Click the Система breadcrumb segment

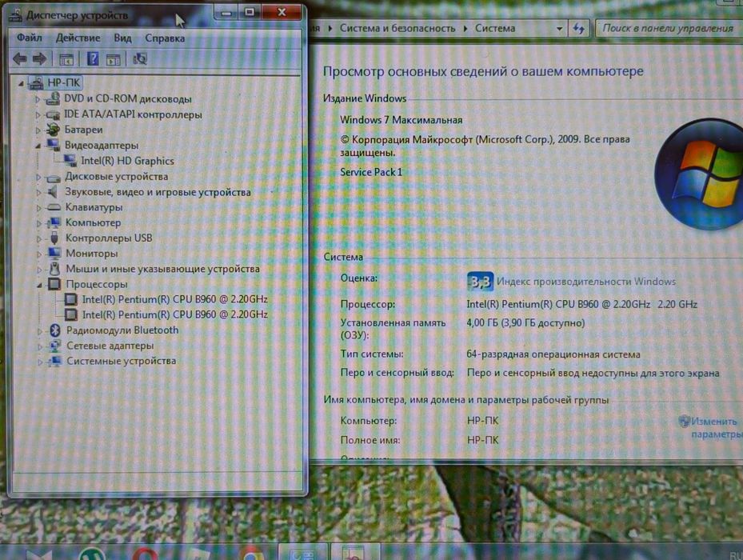[495, 29]
